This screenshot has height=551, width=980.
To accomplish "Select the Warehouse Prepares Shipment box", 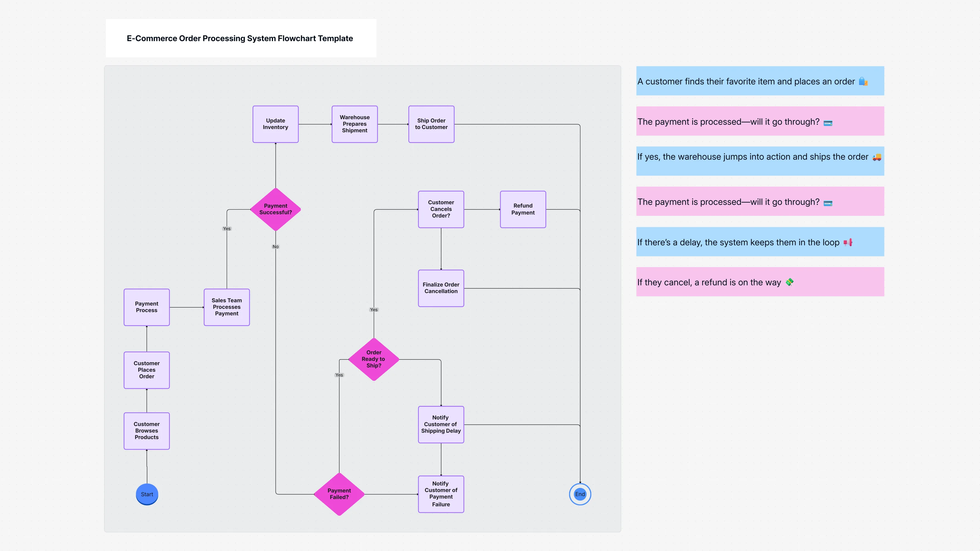I will pos(354,124).
